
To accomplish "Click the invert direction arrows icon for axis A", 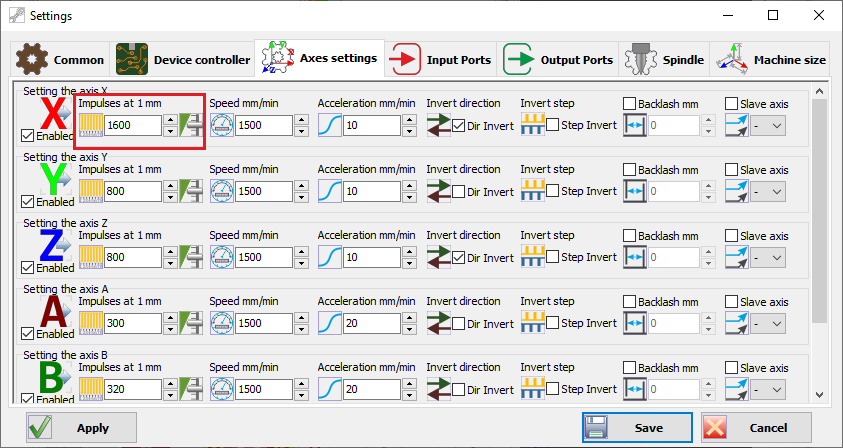I will [x=439, y=323].
